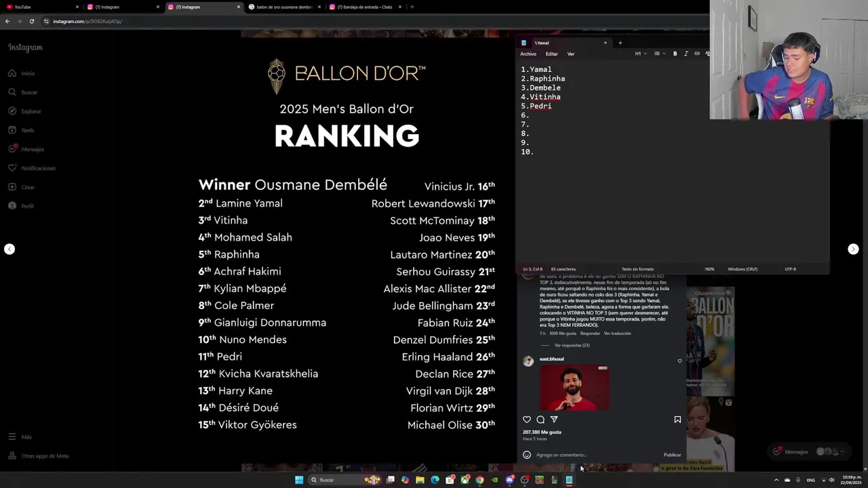868x488 pixels.
Task: Open the east.bhusal profile link
Action: point(551,359)
